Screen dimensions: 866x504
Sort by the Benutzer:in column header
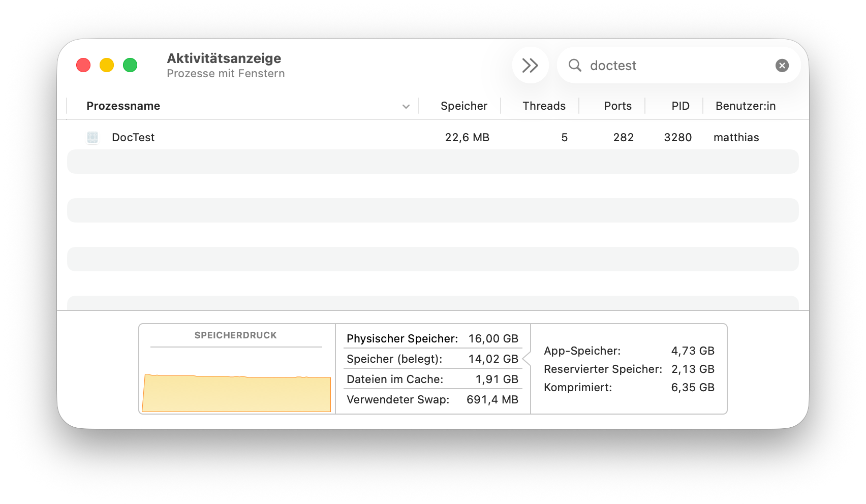point(745,106)
